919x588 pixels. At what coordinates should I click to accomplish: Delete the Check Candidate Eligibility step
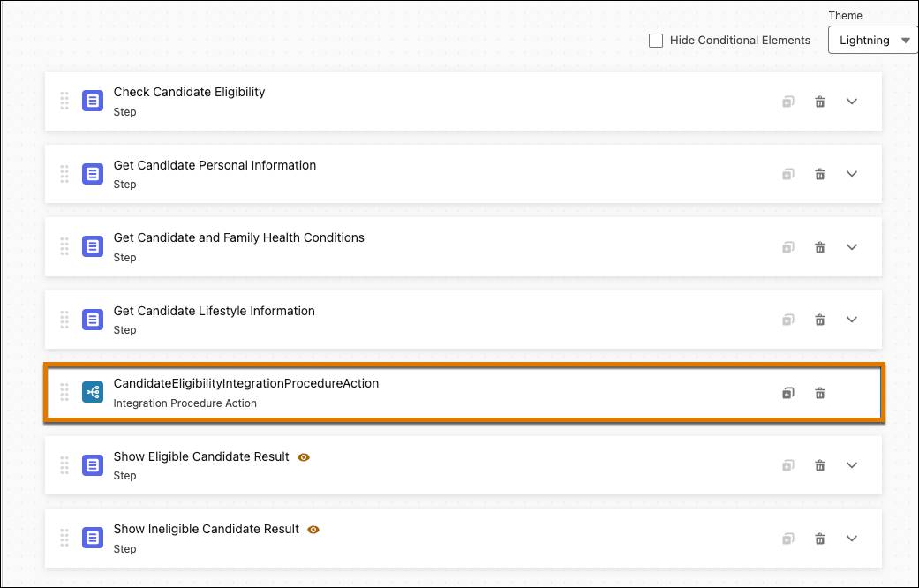[820, 102]
